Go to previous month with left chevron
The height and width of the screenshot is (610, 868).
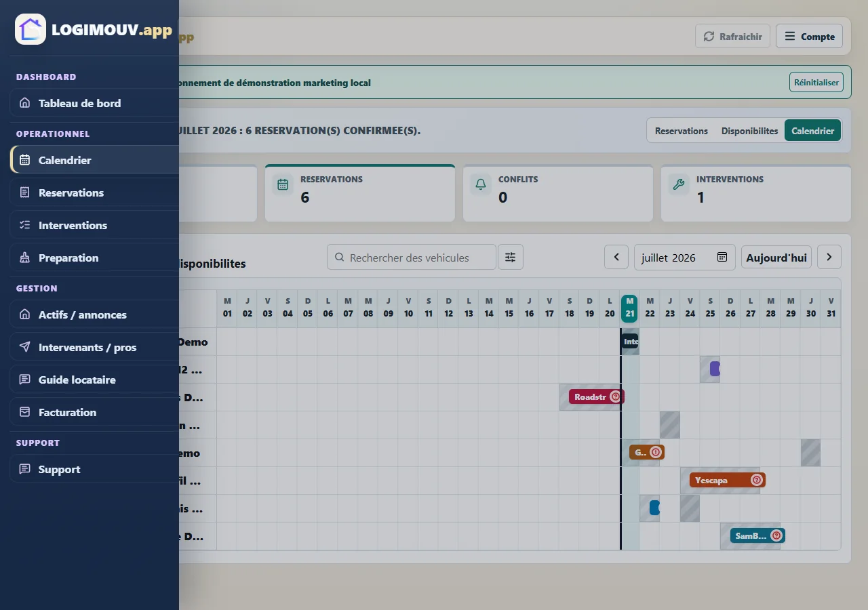[x=616, y=258]
